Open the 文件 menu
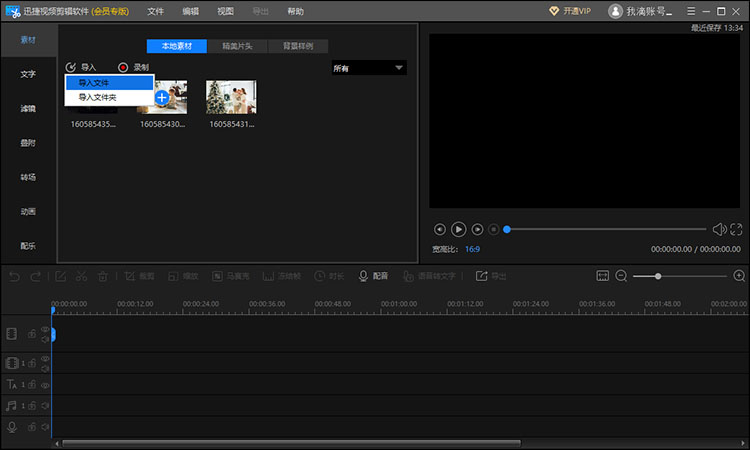 pyautogui.click(x=155, y=11)
